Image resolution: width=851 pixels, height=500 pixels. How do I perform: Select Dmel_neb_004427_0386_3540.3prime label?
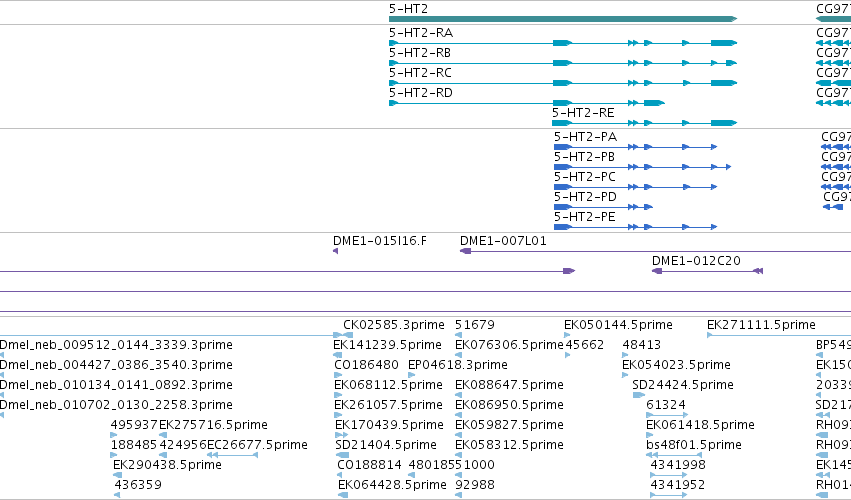(x=116, y=365)
